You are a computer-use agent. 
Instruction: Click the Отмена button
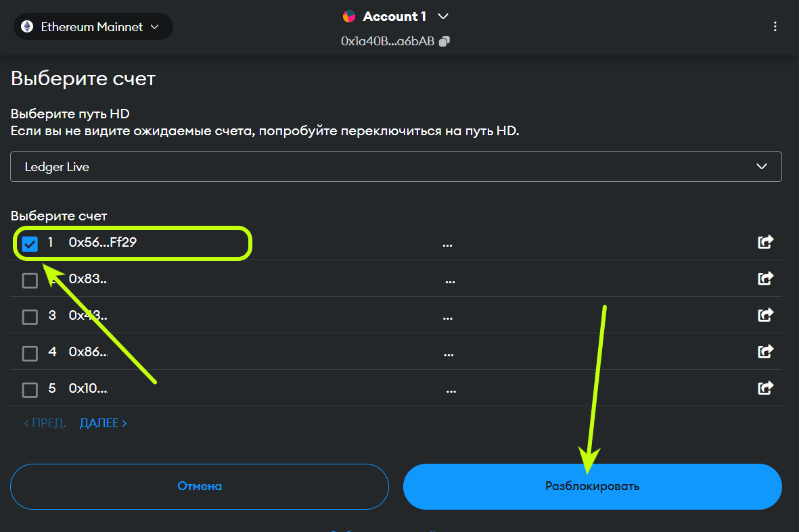click(x=199, y=486)
